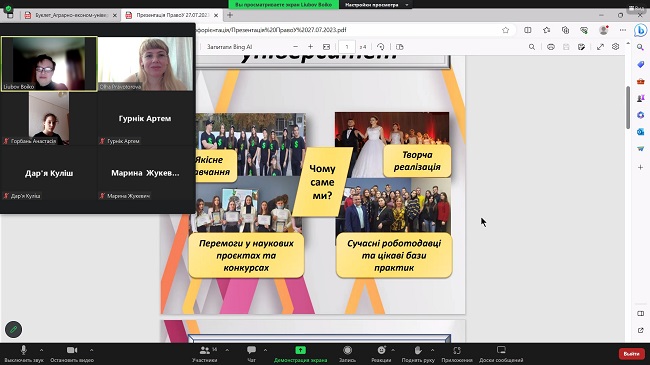
Task: Select the Дар'я Куліш participant tile
Action: tap(49, 173)
